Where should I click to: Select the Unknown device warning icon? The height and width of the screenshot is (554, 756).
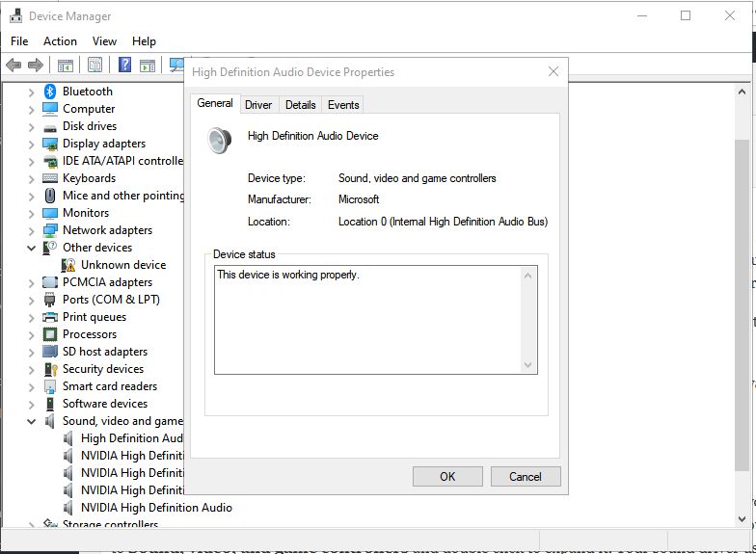point(68,265)
